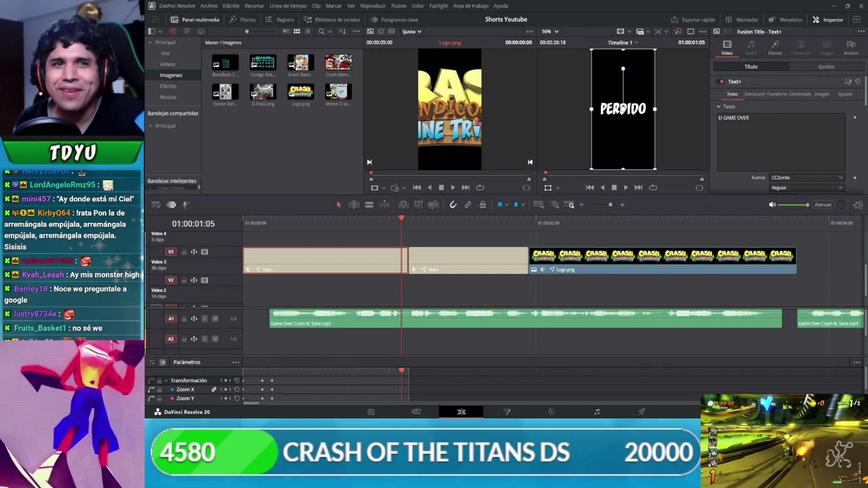This screenshot has height=488, width=868.
Task: Switch to the Ajustes tab in Inspector
Action: pyautogui.click(x=826, y=66)
